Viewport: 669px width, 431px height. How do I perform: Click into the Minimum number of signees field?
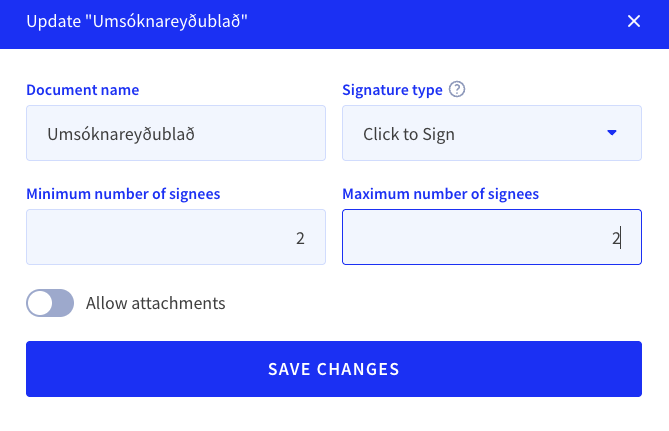[x=176, y=237]
